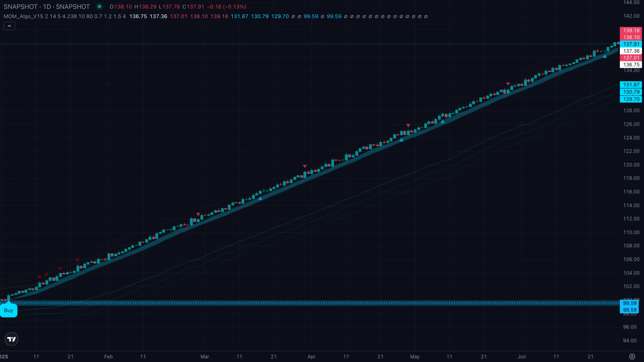Click the red 137.01 price axis label
The width and height of the screenshot is (644, 362).
(631, 58)
